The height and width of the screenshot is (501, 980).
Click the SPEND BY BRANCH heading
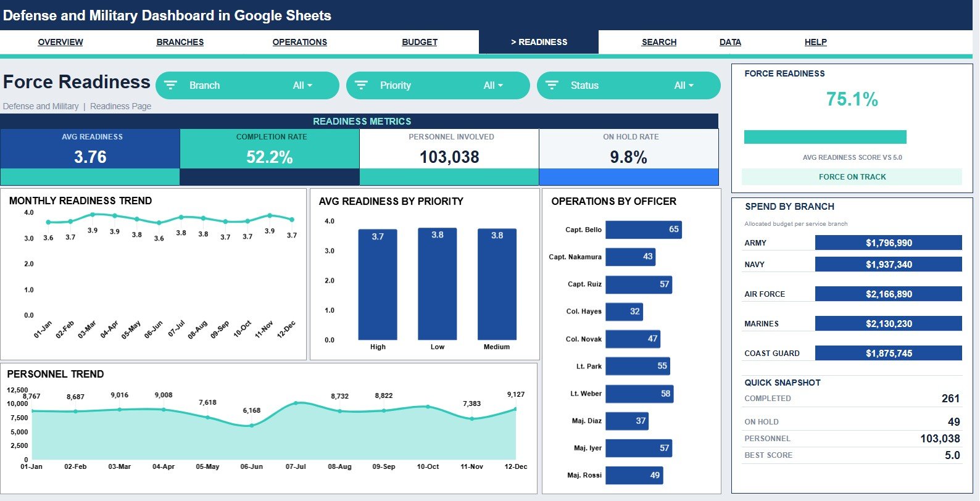[789, 207]
